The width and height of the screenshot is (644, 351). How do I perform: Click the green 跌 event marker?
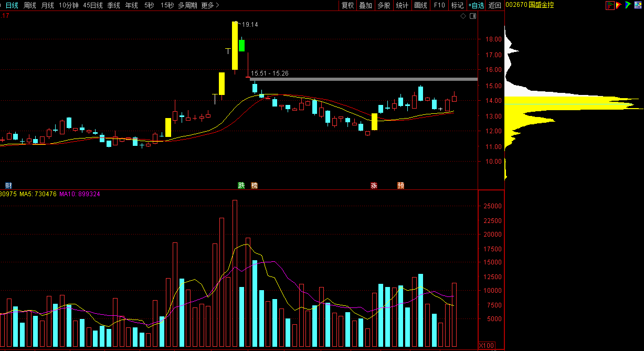coord(241,185)
